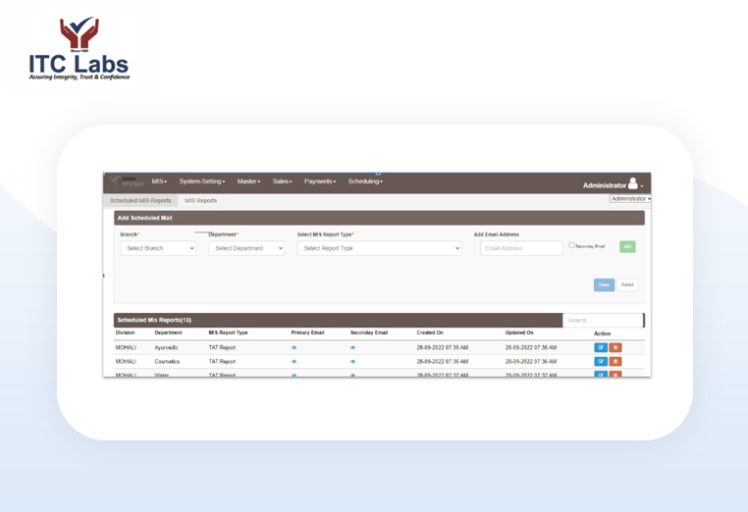Switch to the MIS Reports tab
This screenshot has width=748, height=512.
pyautogui.click(x=201, y=200)
